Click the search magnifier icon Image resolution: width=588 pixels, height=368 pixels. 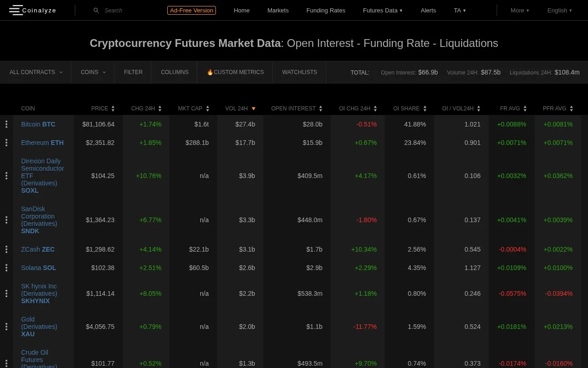click(x=96, y=10)
